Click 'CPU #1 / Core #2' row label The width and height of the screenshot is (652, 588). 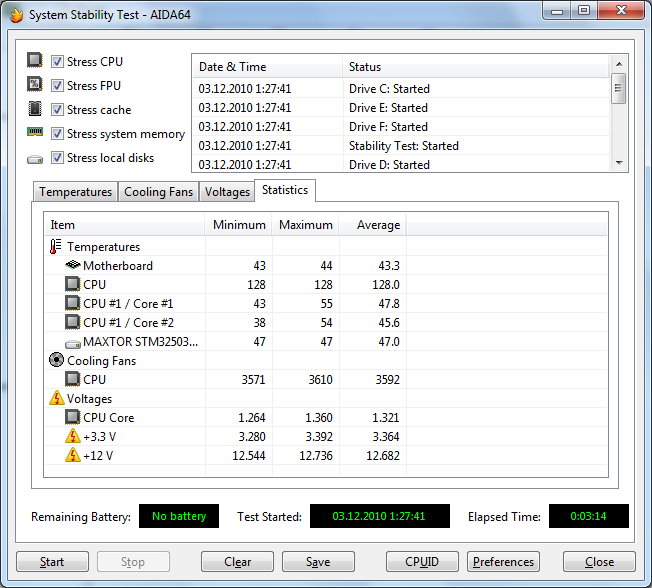(128, 323)
